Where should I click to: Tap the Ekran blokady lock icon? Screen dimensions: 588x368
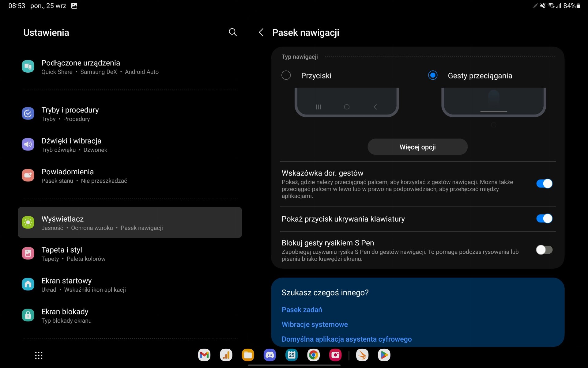[28, 315]
